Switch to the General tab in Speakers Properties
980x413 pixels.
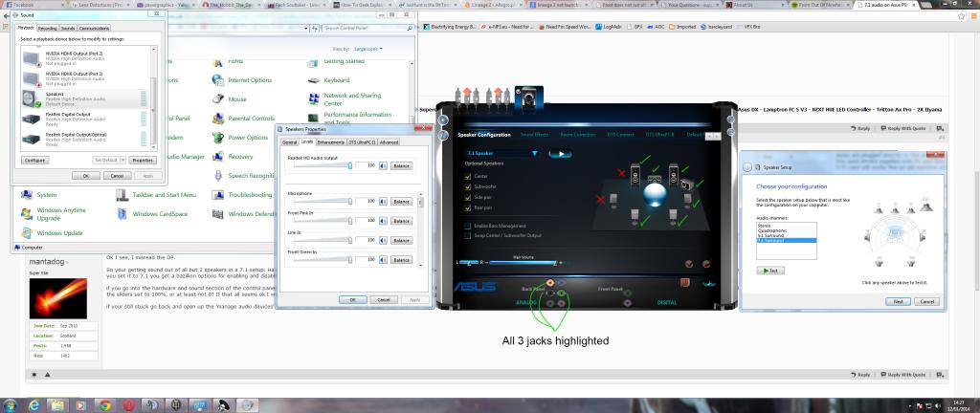click(x=289, y=142)
